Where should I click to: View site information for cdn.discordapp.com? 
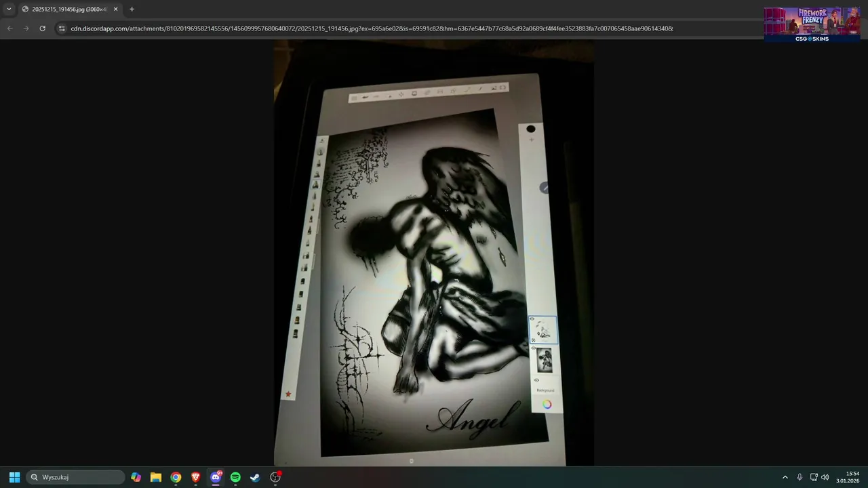point(62,28)
